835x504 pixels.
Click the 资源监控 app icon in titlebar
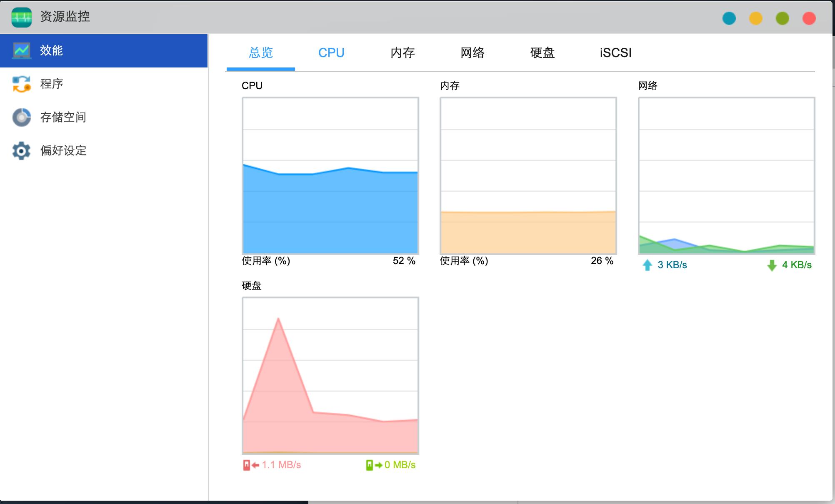click(x=22, y=17)
